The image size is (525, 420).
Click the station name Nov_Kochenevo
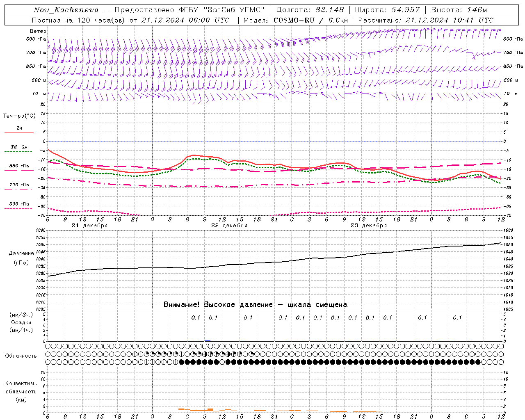pos(66,10)
